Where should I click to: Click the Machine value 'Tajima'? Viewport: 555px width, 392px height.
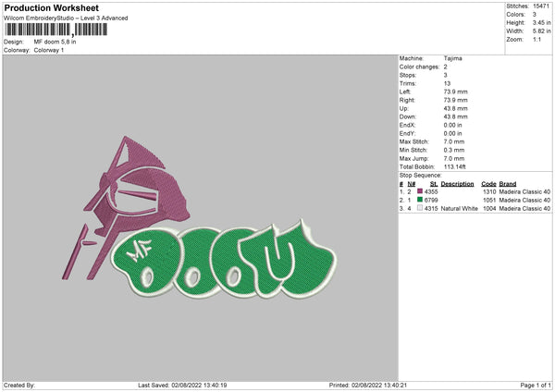click(x=452, y=58)
